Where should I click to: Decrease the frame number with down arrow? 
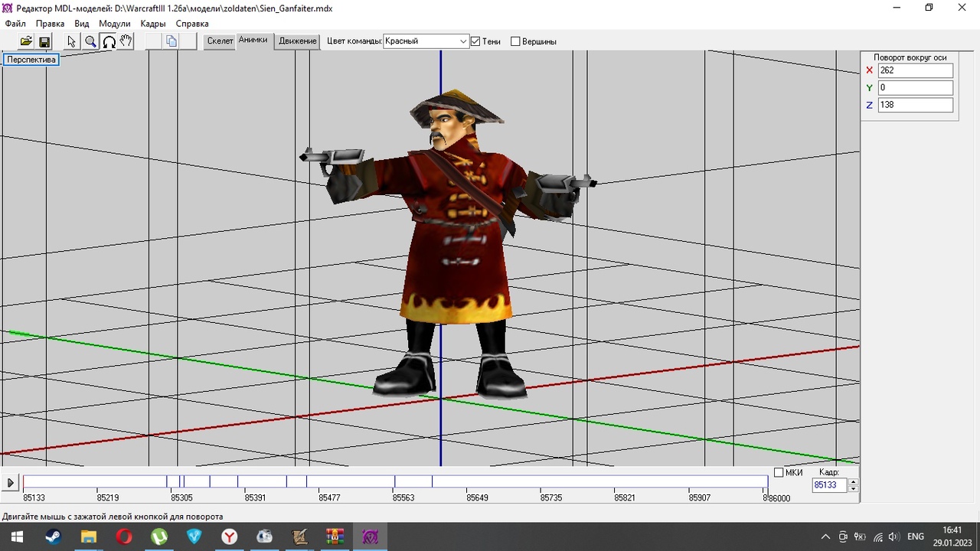click(x=854, y=489)
